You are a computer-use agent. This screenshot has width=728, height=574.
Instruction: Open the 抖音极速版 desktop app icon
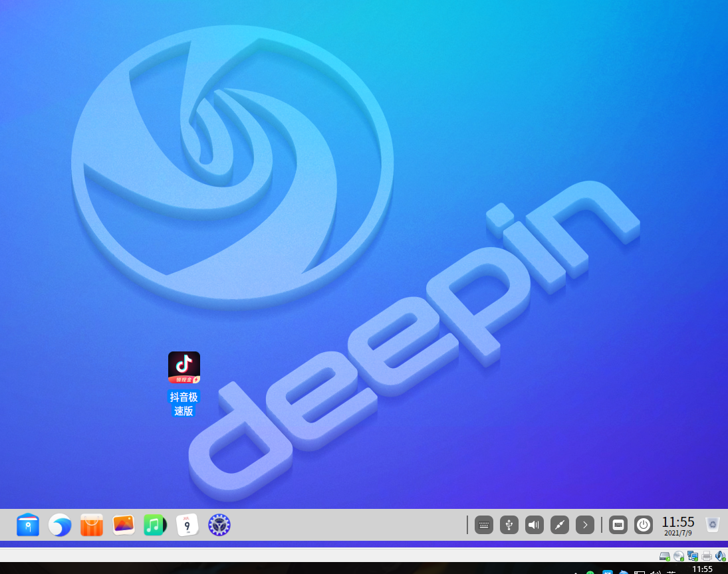(184, 367)
